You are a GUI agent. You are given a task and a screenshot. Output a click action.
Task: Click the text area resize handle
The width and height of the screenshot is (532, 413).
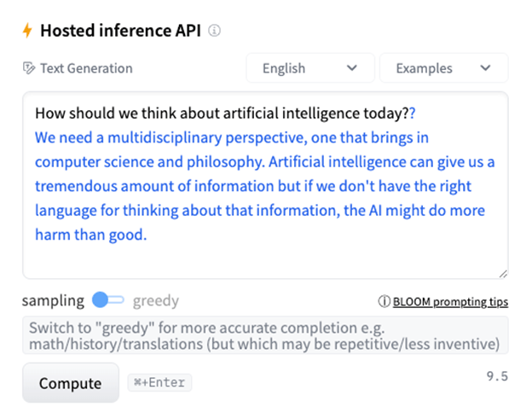503,274
